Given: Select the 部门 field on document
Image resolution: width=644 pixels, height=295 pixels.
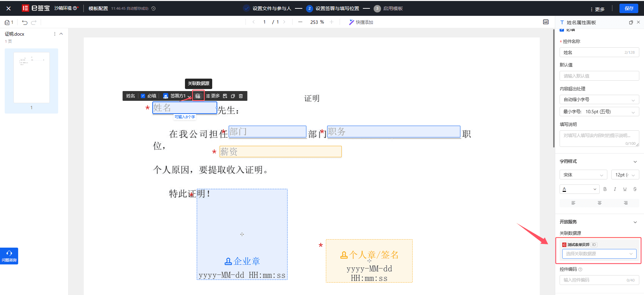Looking at the screenshot, I should click(x=267, y=132).
